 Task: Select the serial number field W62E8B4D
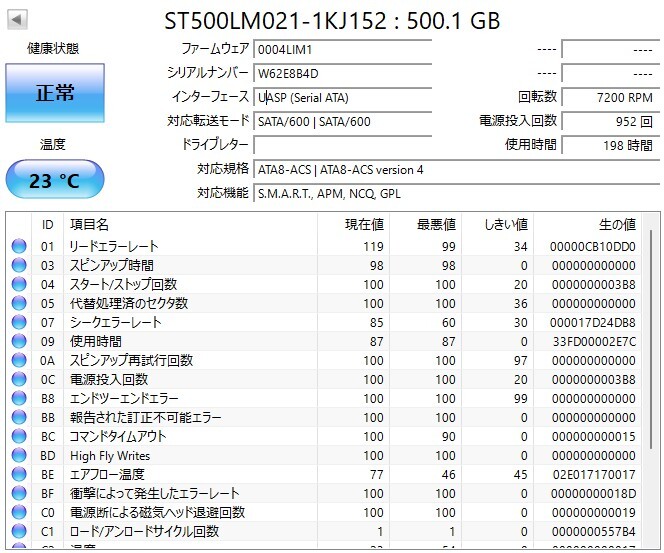tap(343, 73)
